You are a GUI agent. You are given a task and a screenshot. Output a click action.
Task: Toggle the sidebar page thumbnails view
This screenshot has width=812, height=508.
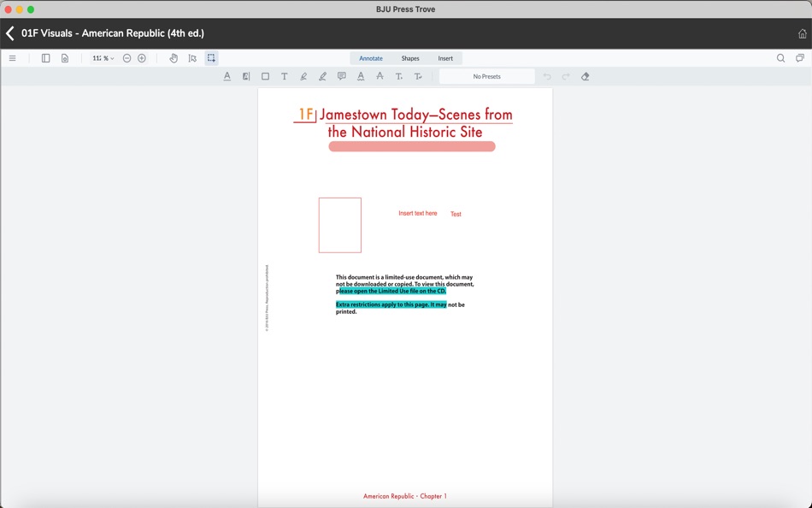[45, 57]
